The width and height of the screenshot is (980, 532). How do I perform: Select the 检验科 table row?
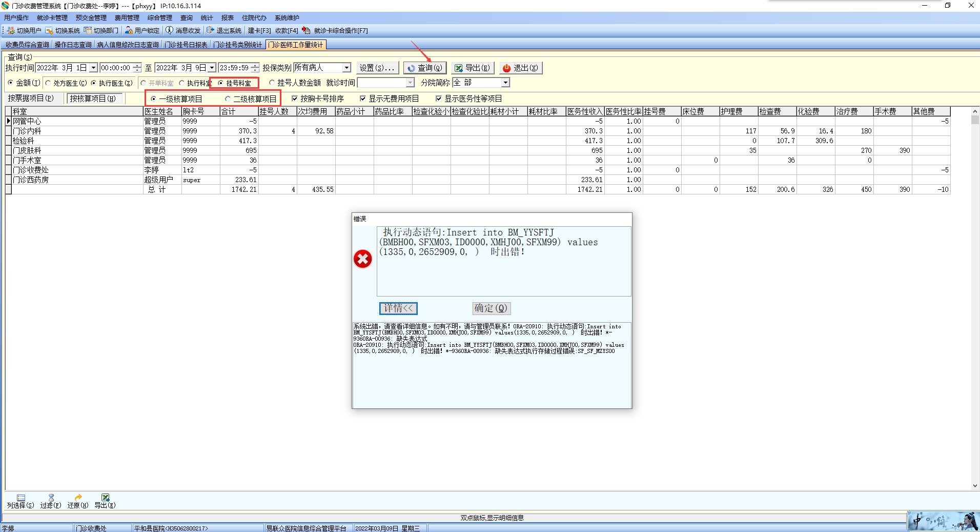(x=478, y=141)
